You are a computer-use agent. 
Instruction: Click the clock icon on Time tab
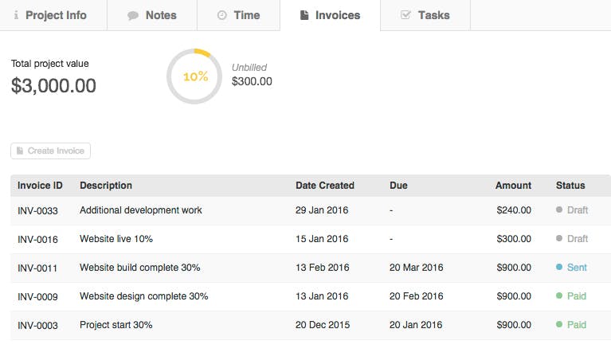[221, 15]
